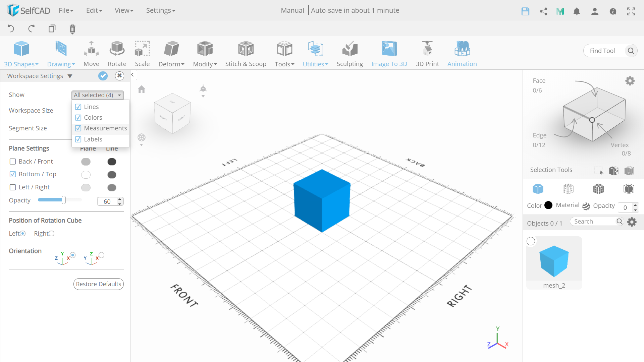Click the 3D Print icon
This screenshot has width=644, height=362.
click(x=427, y=49)
